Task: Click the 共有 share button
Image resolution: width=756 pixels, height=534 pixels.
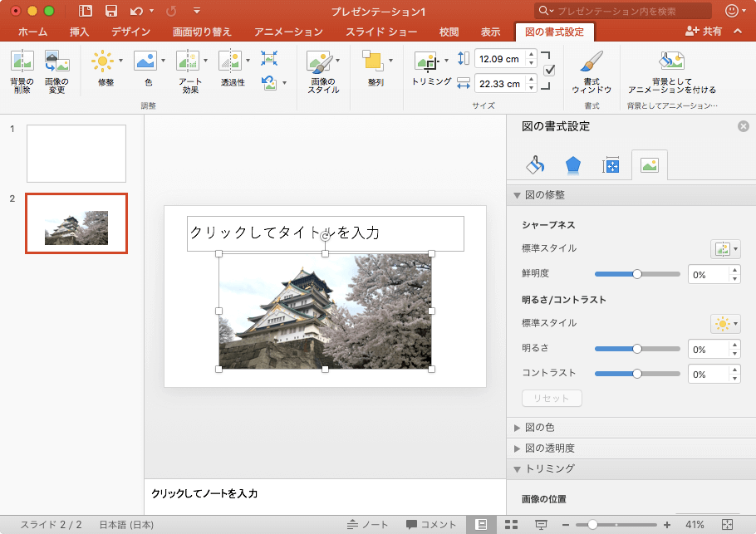Action: pos(703,32)
